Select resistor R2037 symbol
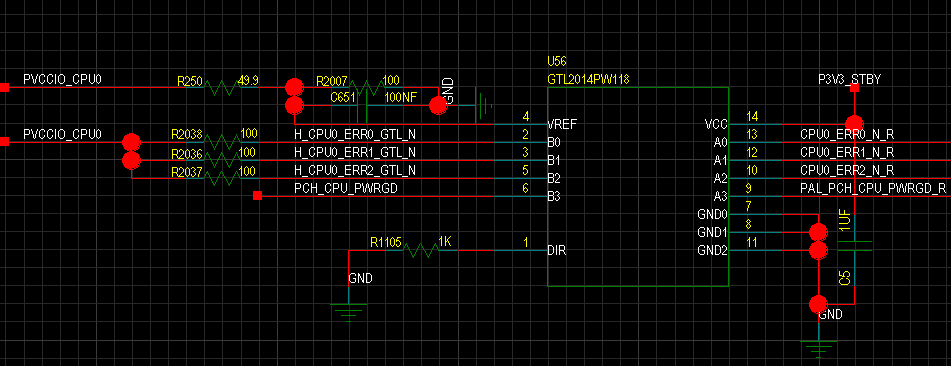The image size is (951, 366). tap(223, 178)
